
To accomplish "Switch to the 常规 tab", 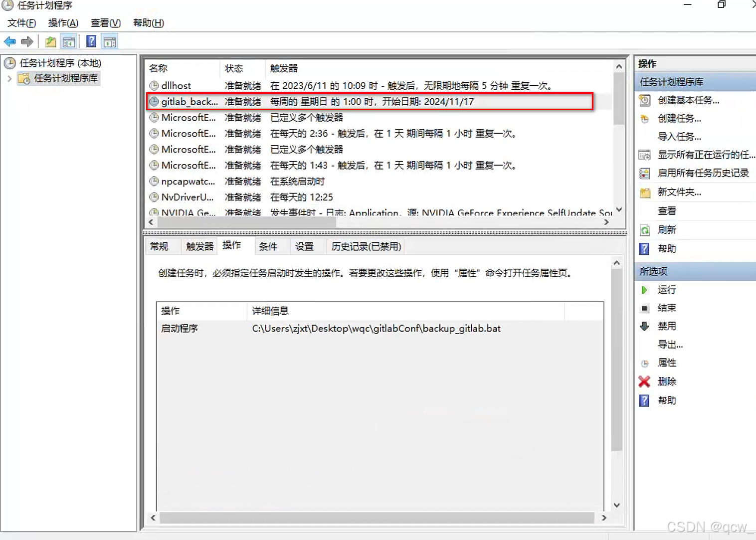I will click(x=159, y=246).
